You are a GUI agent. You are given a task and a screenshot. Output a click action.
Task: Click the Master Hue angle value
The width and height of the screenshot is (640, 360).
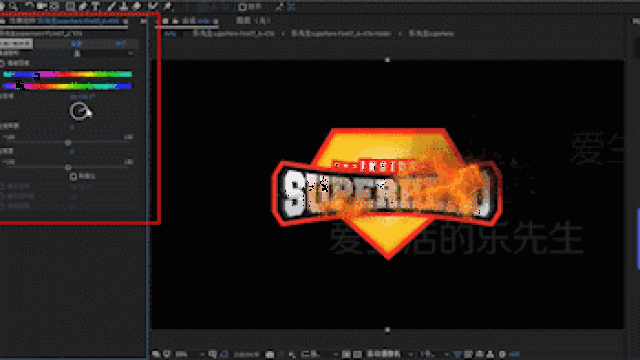pos(82,97)
